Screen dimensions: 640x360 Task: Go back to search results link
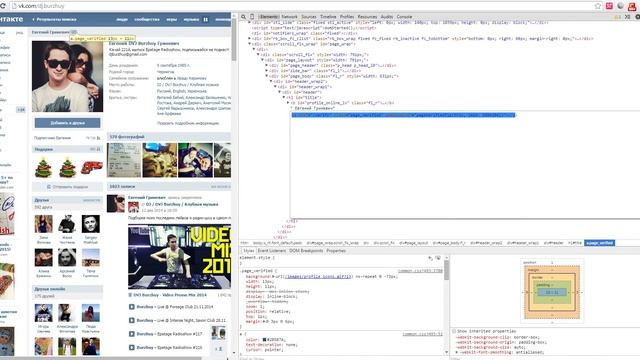(54, 19)
